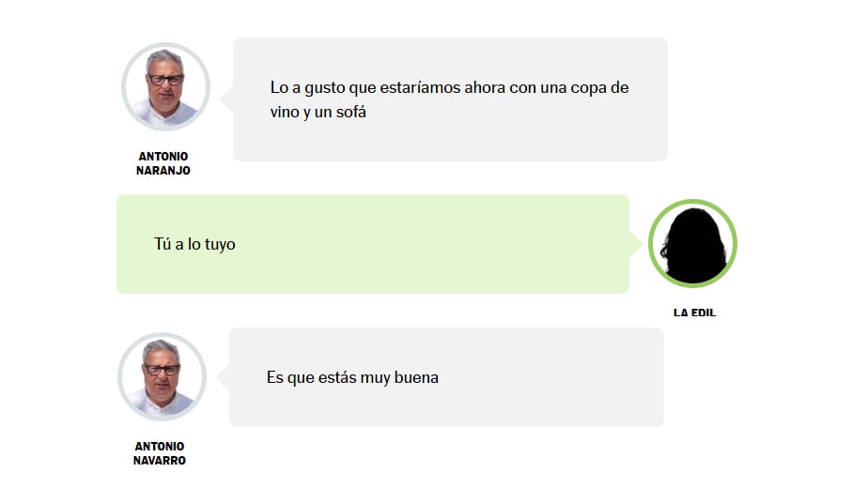
Task: Open Antonio Naranjo's avatar photo
Action: click(165, 87)
